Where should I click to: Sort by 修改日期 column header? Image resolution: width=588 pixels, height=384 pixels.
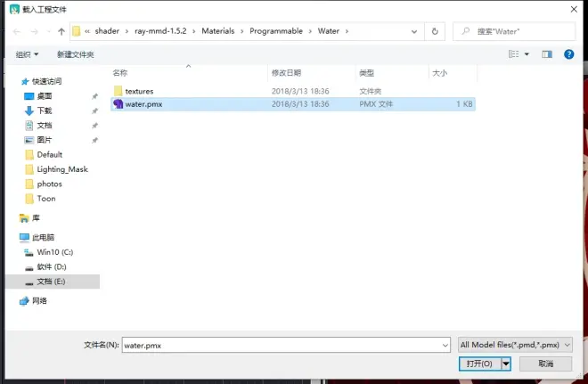286,73
